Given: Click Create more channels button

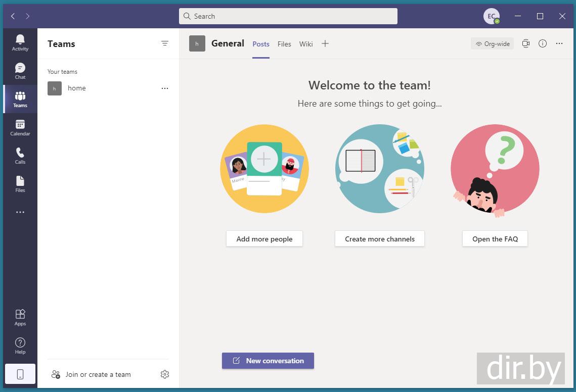Looking at the screenshot, I should pos(380,239).
